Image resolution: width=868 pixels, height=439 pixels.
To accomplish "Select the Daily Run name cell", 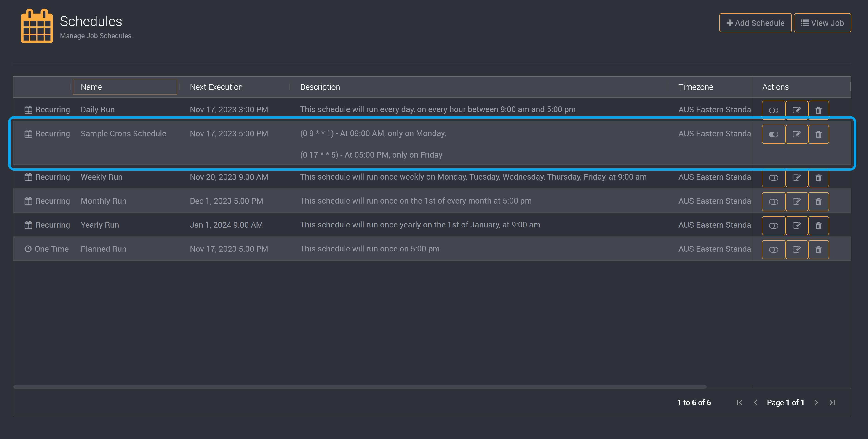I will [x=97, y=109].
